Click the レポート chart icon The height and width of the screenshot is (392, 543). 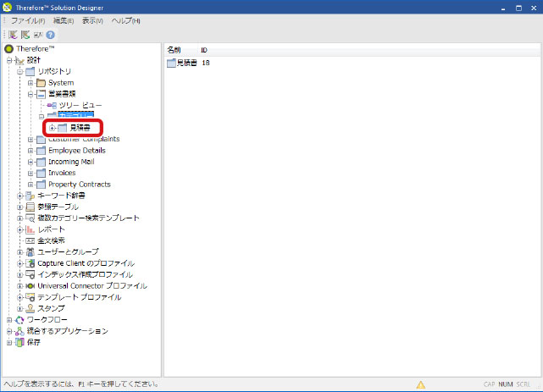click(x=30, y=229)
